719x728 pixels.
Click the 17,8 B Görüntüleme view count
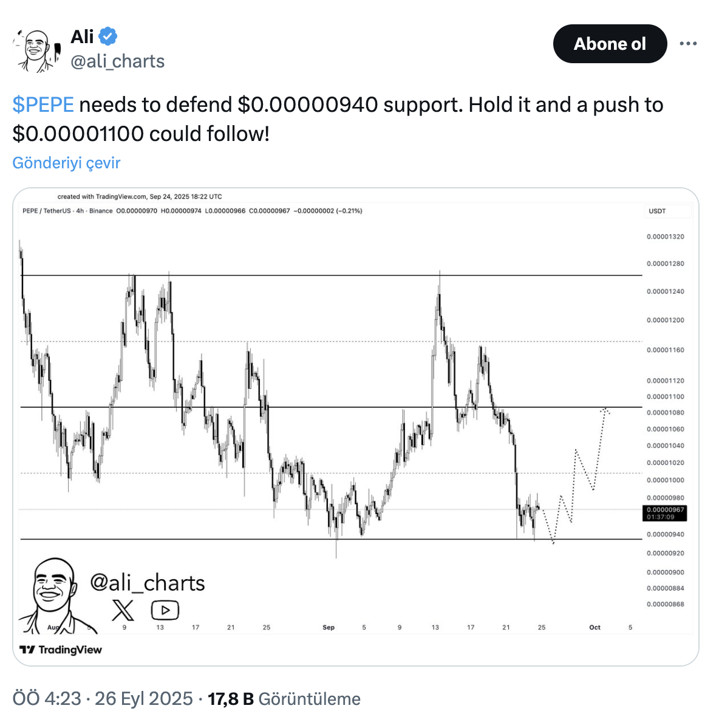click(284, 699)
